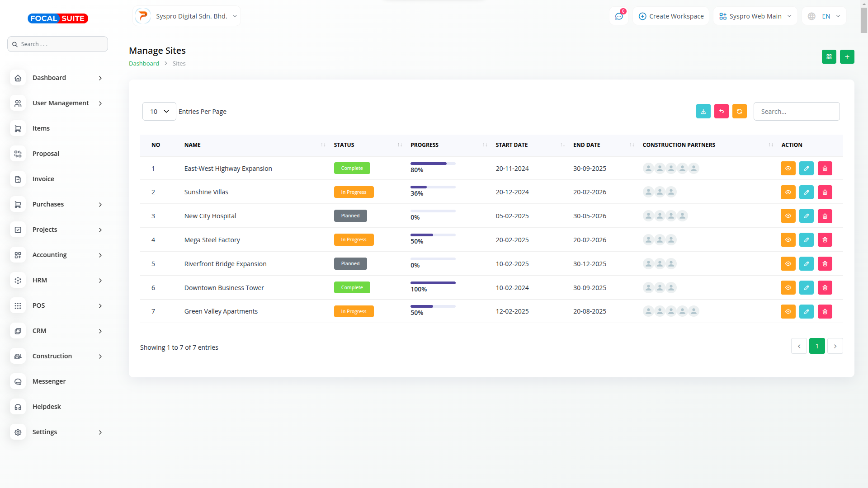Open entries per page dropdown
This screenshot has height=488, width=868.
click(159, 111)
